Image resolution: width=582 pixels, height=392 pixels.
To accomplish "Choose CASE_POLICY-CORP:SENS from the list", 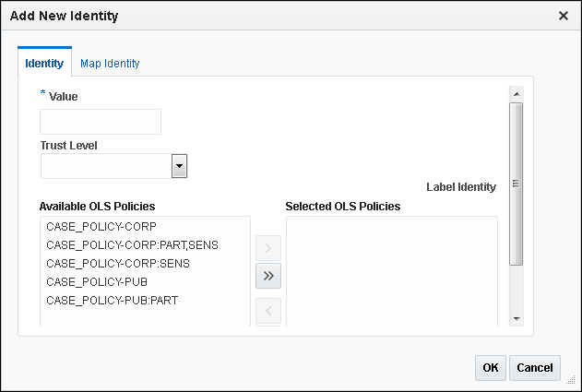I will click(118, 263).
